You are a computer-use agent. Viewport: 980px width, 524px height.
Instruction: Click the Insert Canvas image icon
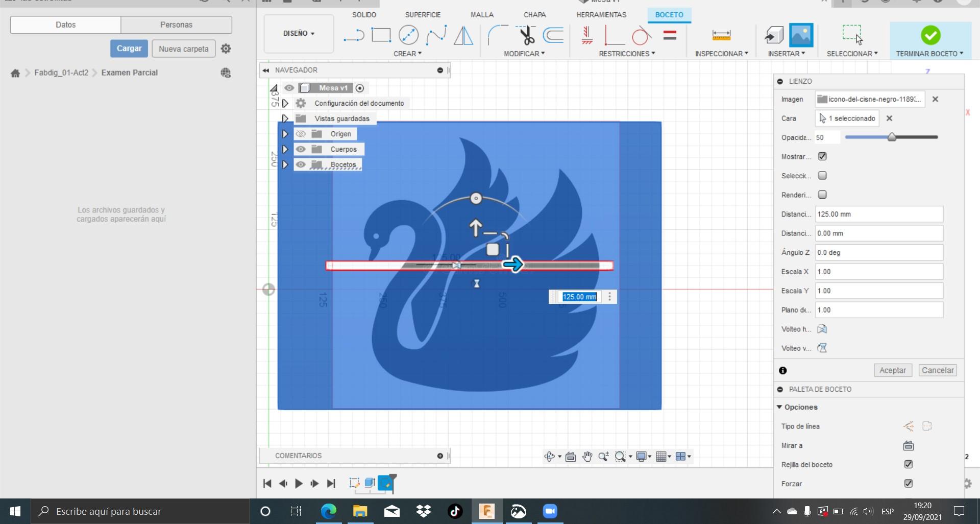pos(801,35)
